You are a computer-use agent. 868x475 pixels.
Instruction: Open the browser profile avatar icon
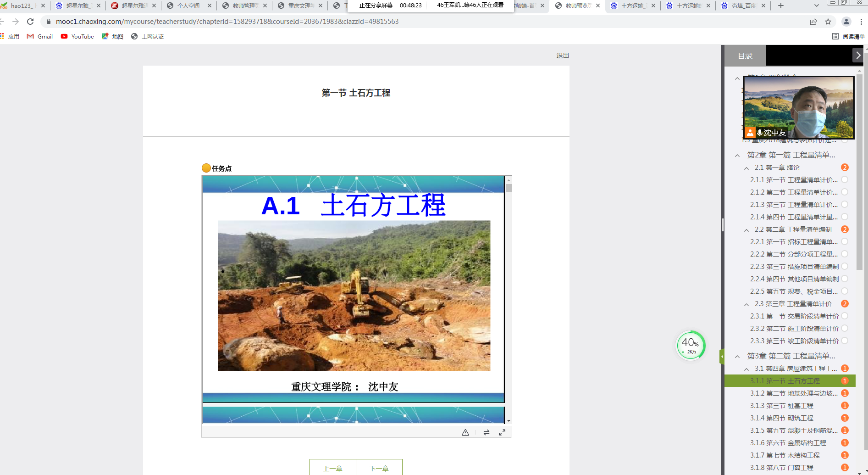pos(846,22)
